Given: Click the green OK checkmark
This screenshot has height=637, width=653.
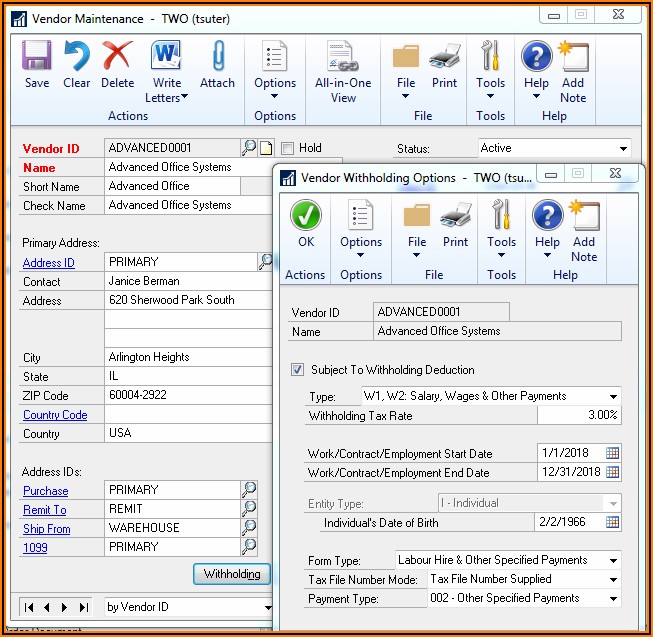Looking at the screenshot, I should tap(305, 224).
